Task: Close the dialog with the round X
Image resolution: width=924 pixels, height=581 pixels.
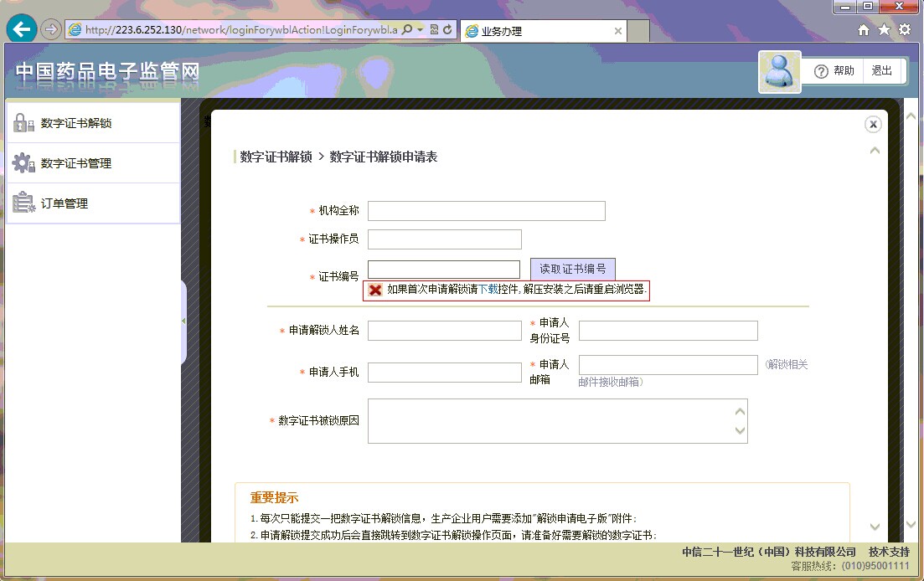Action: (x=873, y=125)
